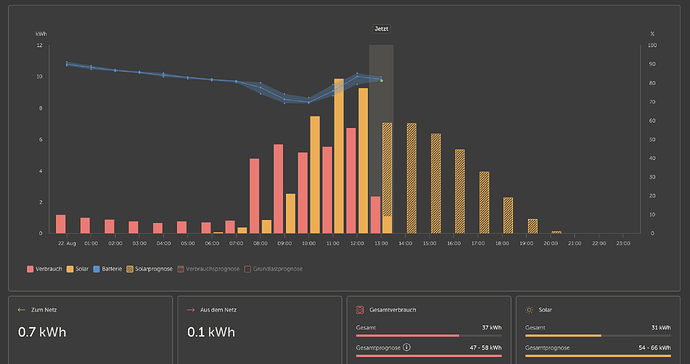Click the sun icon on Solar card

tap(529, 310)
